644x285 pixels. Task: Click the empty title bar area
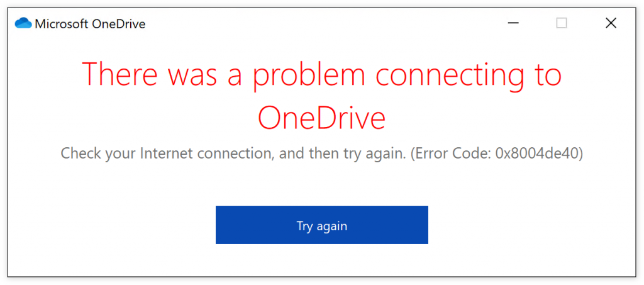pos(314,23)
